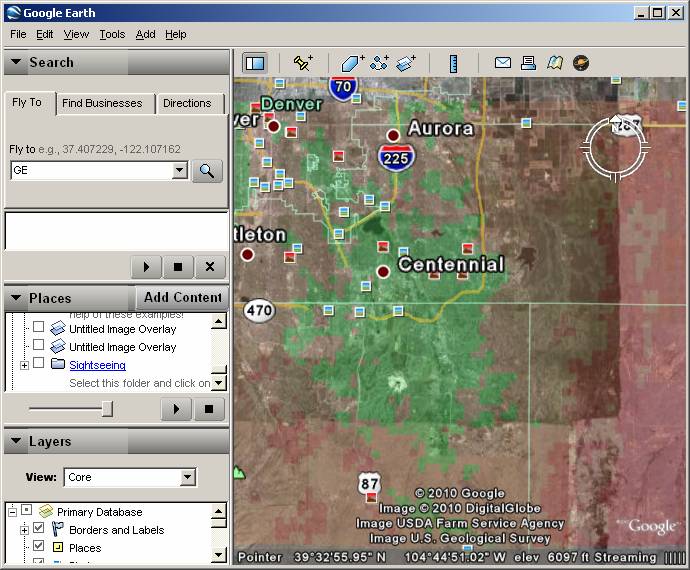The width and height of the screenshot is (690, 570).
Task: Clear search results with X button
Action: click(x=210, y=267)
